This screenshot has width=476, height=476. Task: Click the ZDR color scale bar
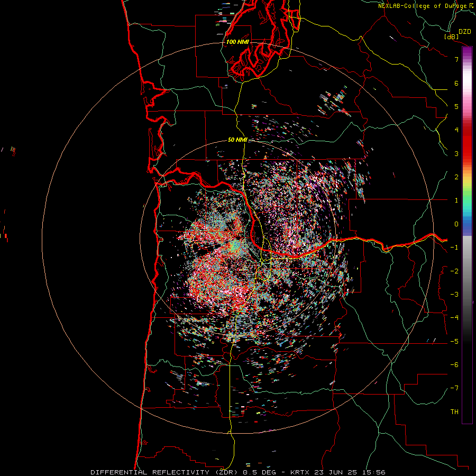[x=467, y=235]
